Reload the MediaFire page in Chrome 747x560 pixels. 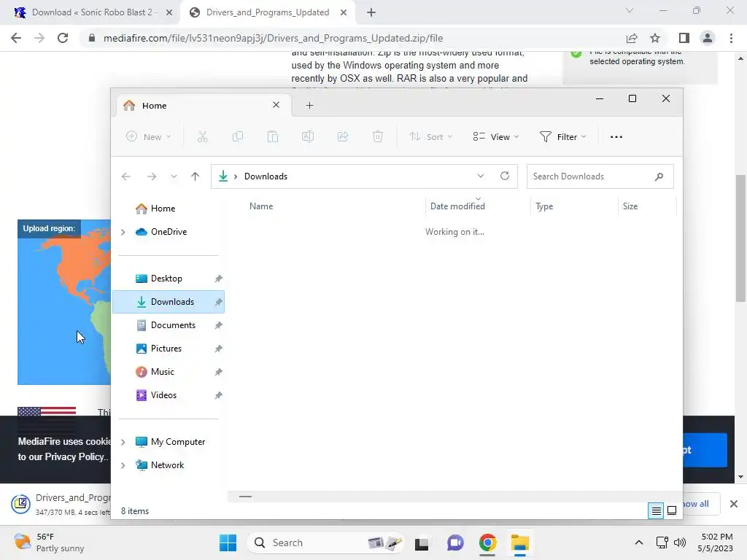(x=63, y=38)
